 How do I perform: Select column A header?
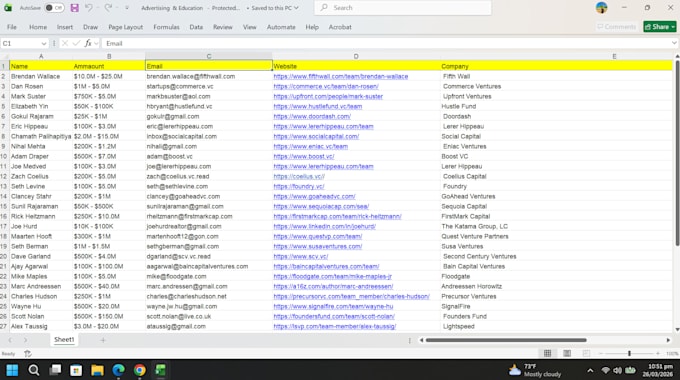[41, 56]
